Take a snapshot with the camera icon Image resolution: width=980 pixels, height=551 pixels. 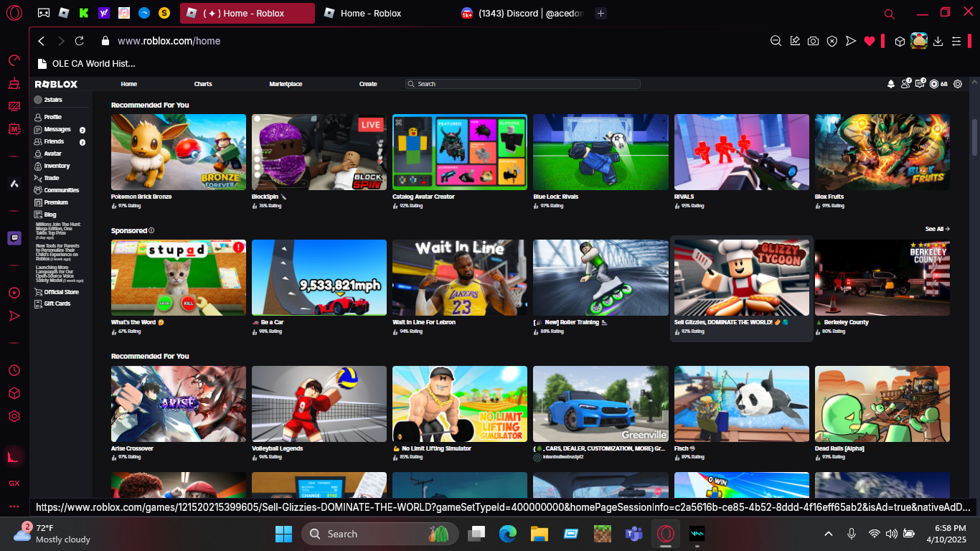(x=813, y=42)
